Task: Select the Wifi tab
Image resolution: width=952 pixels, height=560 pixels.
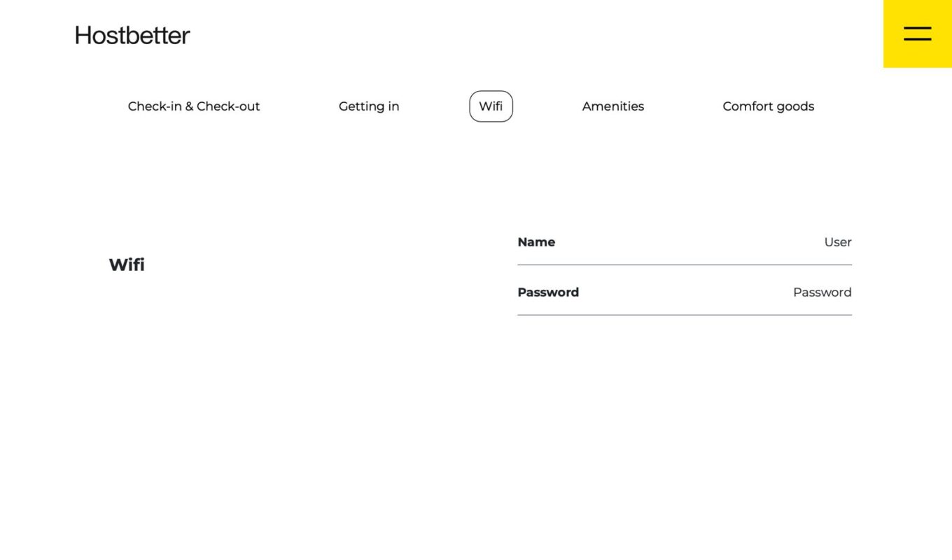Action: (491, 106)
